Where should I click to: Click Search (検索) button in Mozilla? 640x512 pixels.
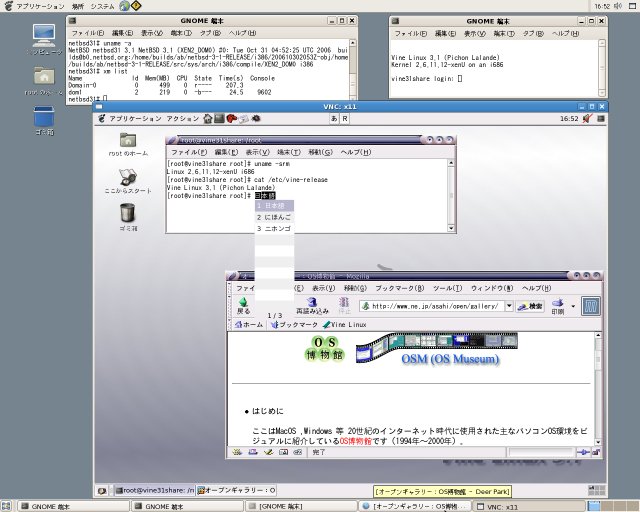[x=530, y=306]
